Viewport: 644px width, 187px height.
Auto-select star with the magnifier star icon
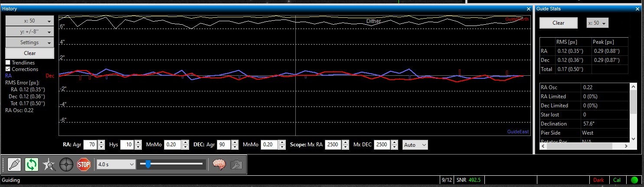(x=49, y=164)
